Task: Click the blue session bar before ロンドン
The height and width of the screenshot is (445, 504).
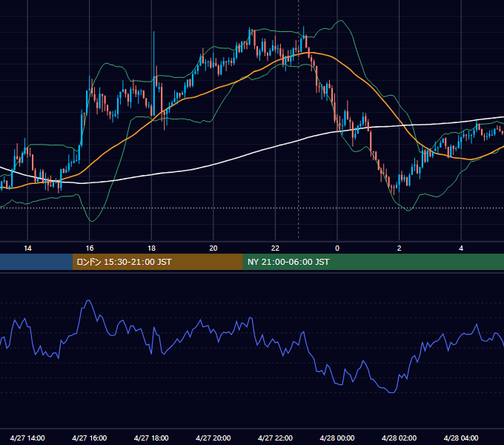Action: point(36,262)
